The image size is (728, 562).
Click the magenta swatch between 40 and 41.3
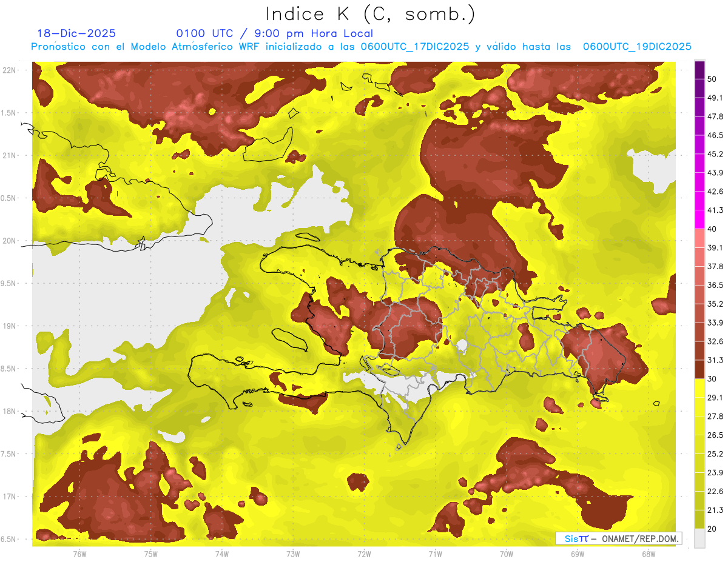(699, 220)
